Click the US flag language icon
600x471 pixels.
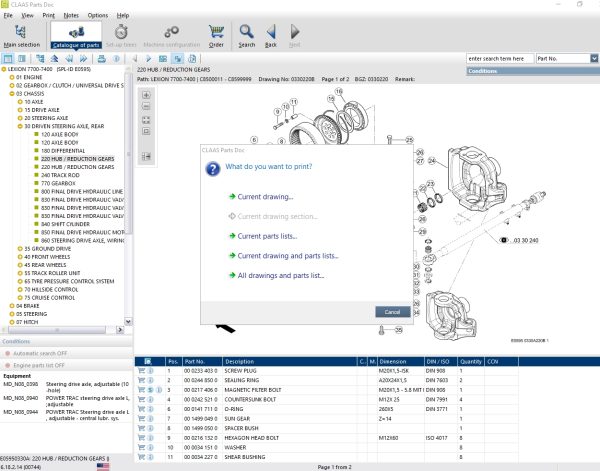click(103, 466)
